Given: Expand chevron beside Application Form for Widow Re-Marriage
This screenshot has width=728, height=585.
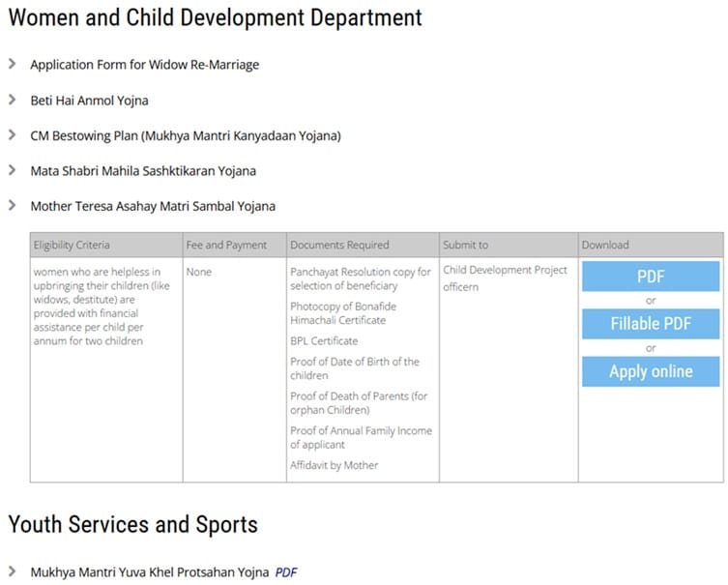Looking at the screenshot, I should click(x=13, y=65).
